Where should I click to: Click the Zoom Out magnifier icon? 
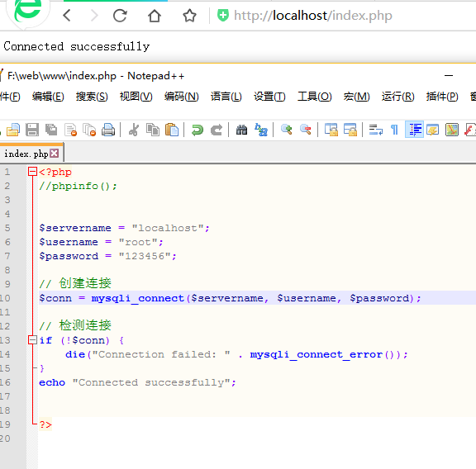point(306,130)
